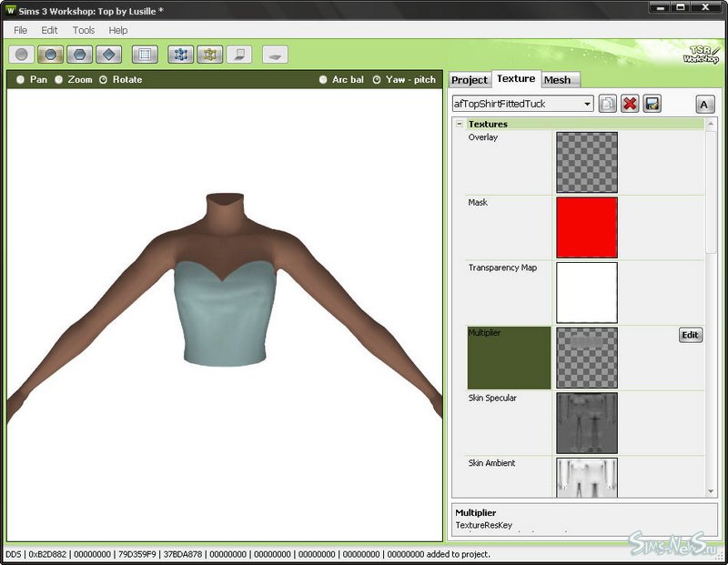The width and height of the screenshot is (728, 565).
Task: Click the blue wireframe cube icon
Action: coord(180,55)
